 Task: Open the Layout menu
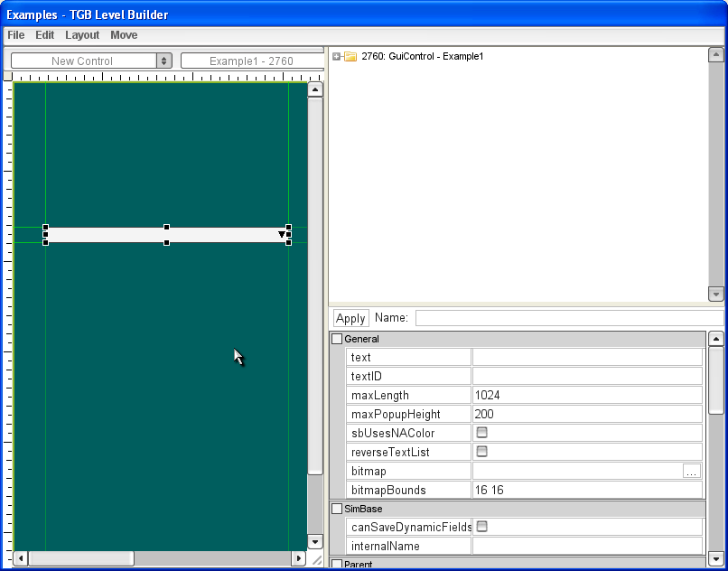(82, 35)
